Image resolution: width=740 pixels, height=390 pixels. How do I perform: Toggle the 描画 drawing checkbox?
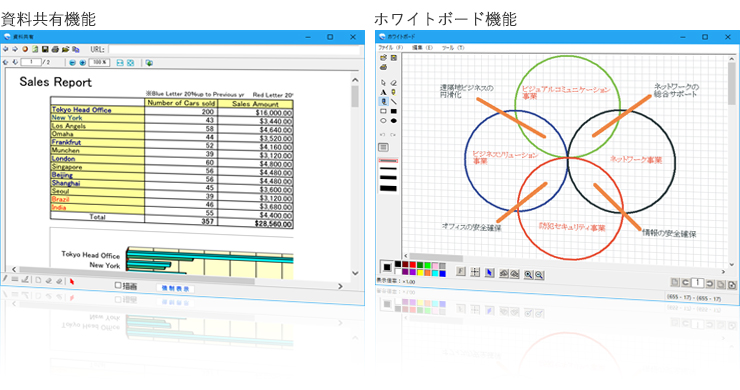(118, 285)
